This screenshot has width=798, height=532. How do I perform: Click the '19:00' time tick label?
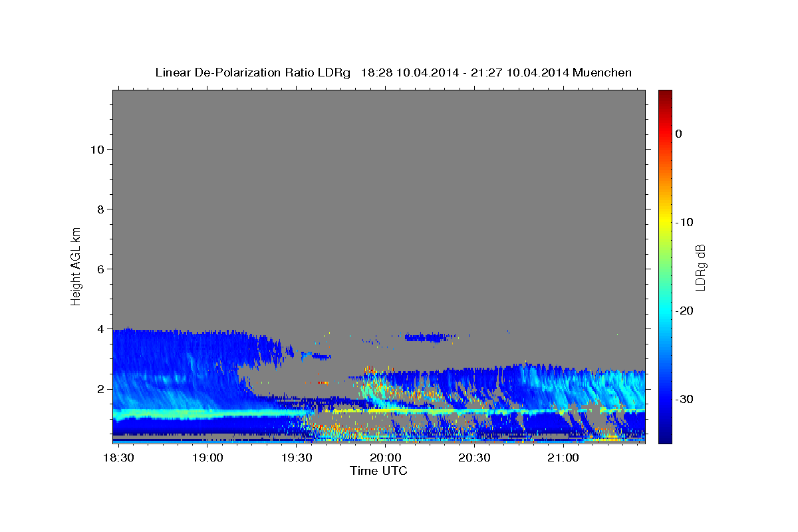pos(208,458)
